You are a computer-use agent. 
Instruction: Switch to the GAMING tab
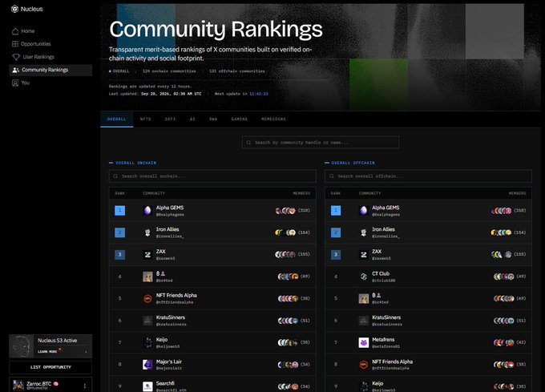point(240,119)
